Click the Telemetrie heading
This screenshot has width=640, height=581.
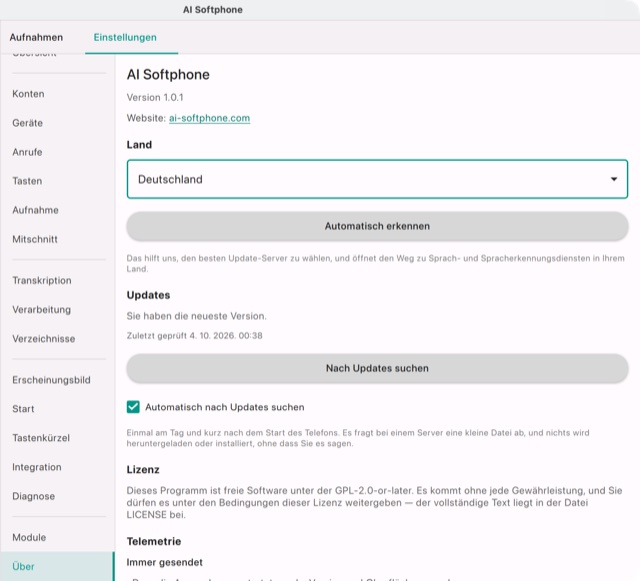click(x=154, y=541)
